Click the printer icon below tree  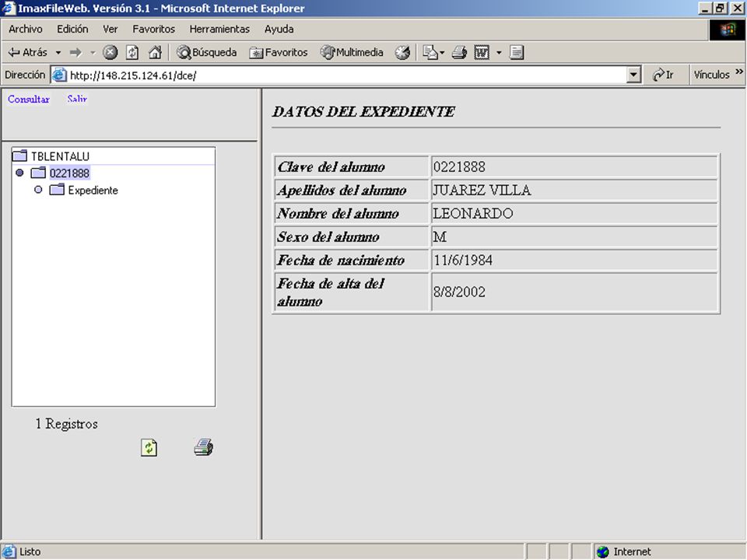click(x=203, y=447)
